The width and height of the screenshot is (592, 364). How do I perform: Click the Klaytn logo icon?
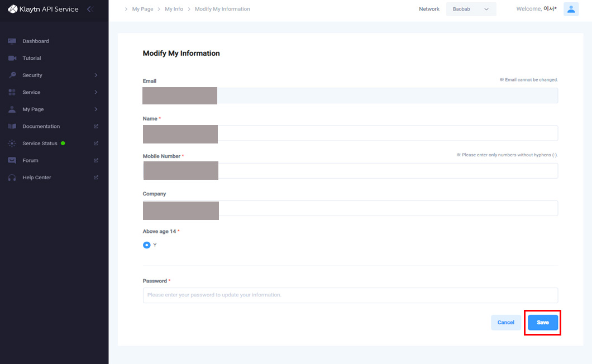[12, 9]
